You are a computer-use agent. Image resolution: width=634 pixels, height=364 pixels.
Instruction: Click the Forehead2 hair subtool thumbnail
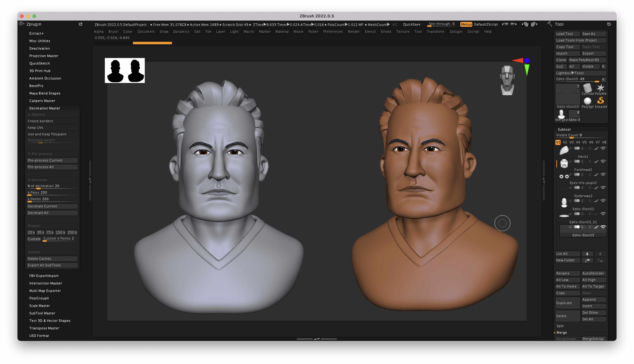[564, 163]
